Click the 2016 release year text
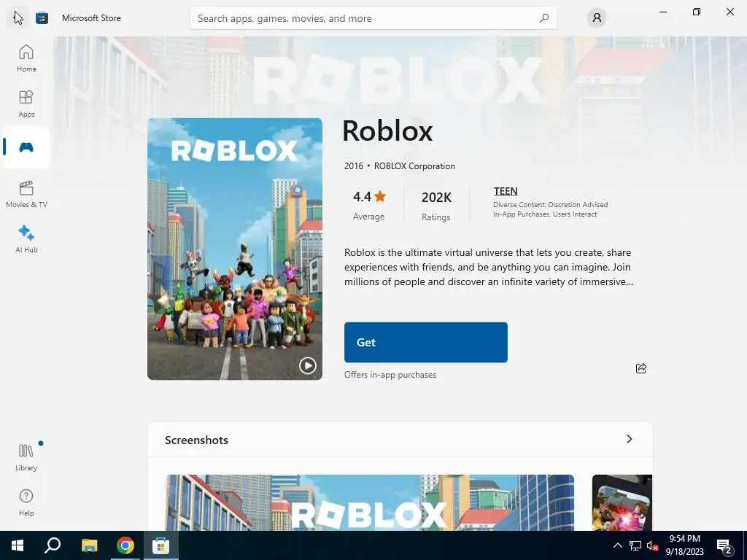This screenshot has height=560, width=747. 354,166
